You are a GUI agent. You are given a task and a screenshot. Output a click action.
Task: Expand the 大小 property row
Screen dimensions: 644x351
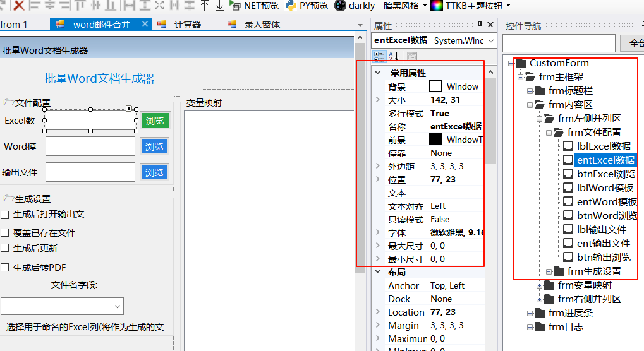(x=378, y=100)
